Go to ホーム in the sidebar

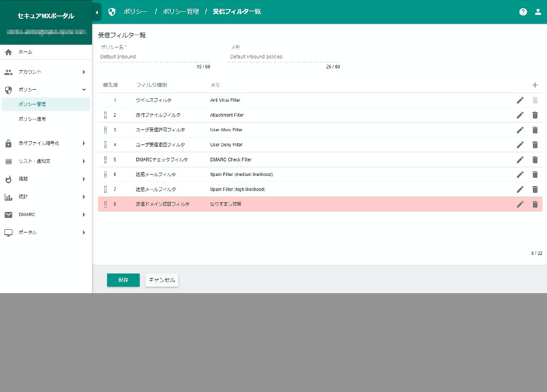tap(26, 52)
